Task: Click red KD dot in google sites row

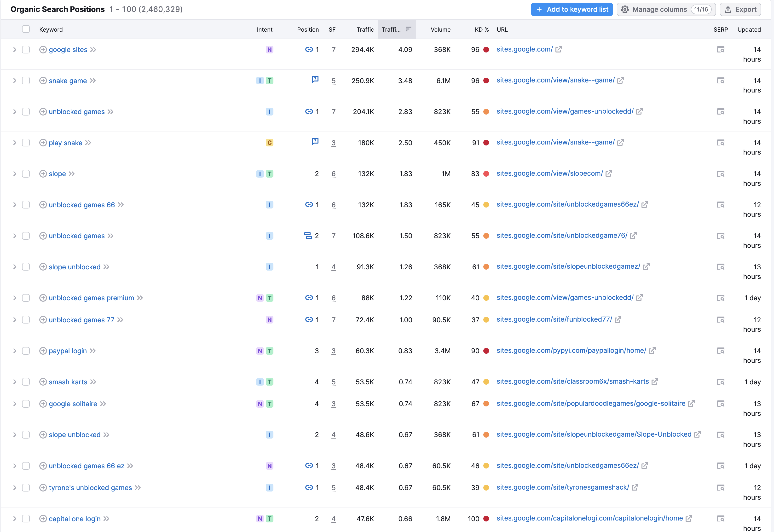Action: (x=486, y=50)
